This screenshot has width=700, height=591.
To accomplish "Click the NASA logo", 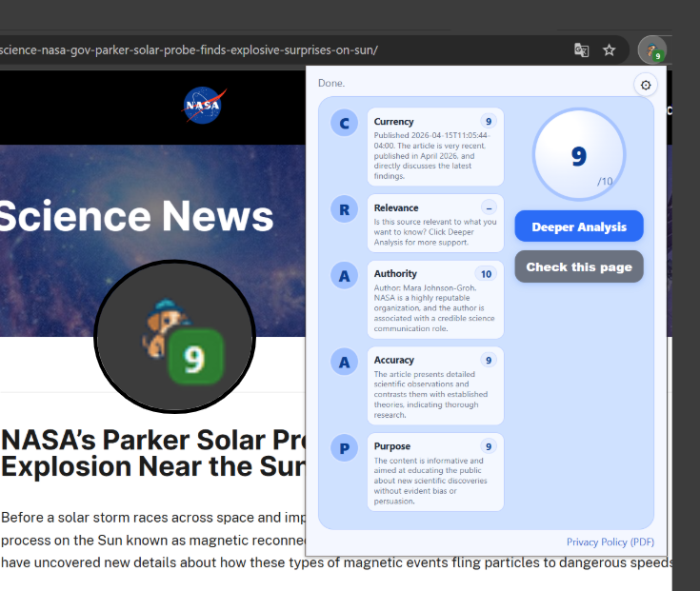I will click(x=204, y=105).
